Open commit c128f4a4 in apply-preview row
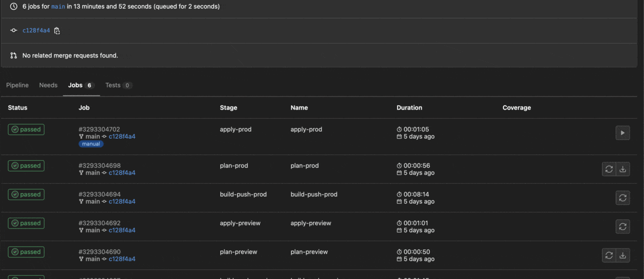644x279 pixels. [x=122, y=230]
